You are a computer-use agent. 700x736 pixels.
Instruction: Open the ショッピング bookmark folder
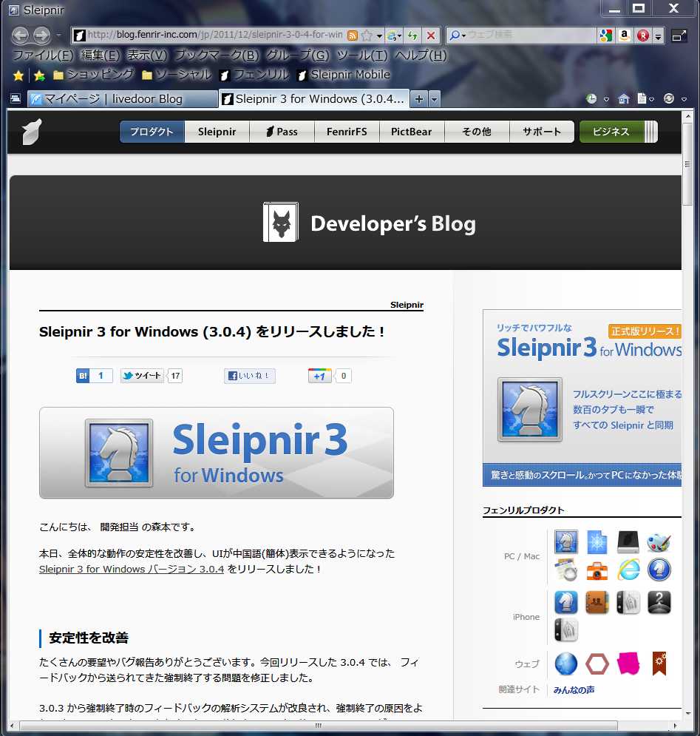pos(94,75)
